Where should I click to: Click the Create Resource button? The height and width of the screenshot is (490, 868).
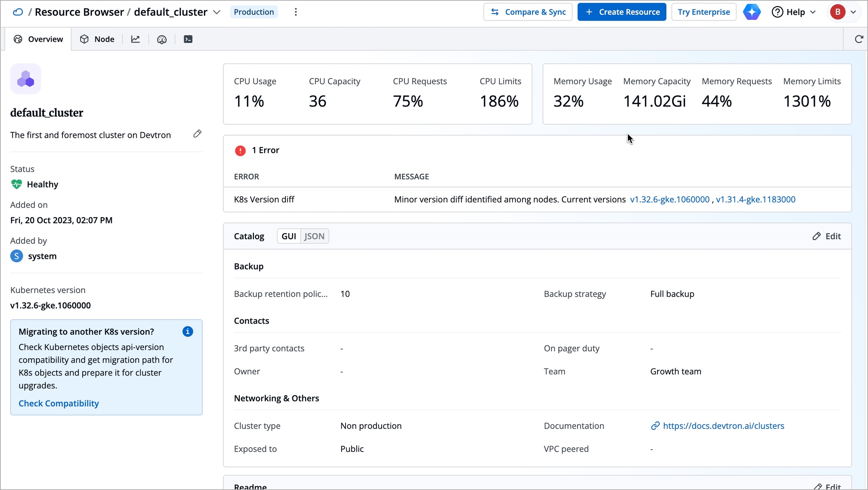point(622,12)
